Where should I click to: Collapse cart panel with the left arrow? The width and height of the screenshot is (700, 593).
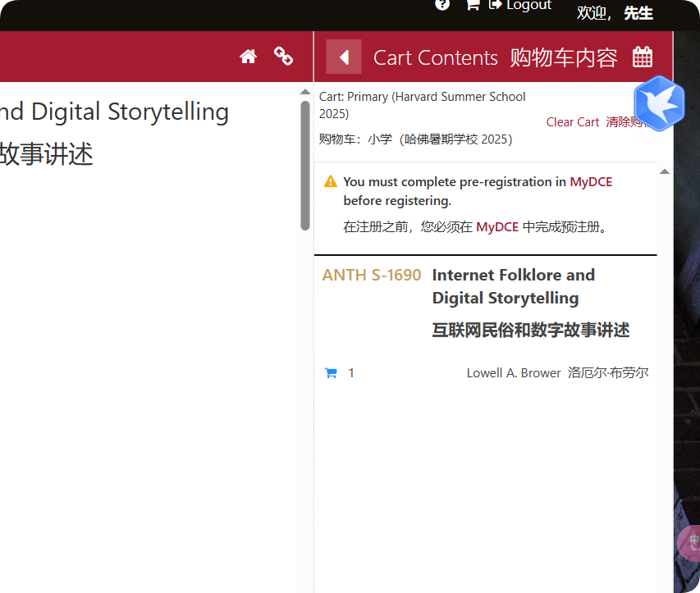click(x=344, y=57)
